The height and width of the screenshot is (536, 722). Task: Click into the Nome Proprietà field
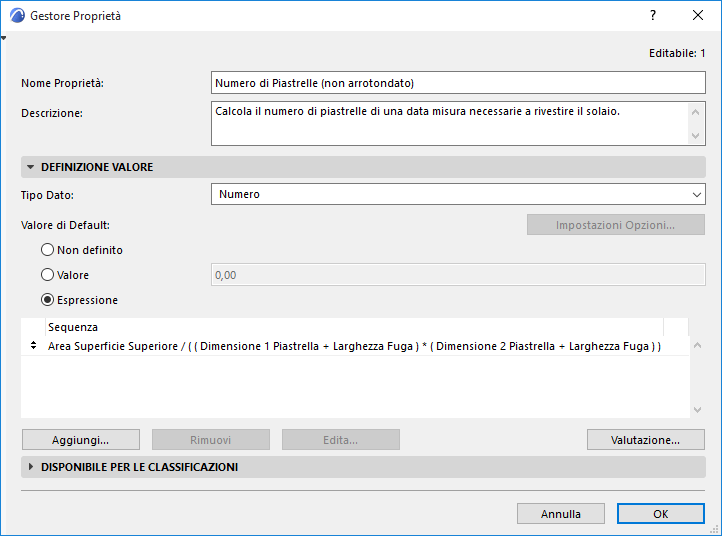point(458,83)
